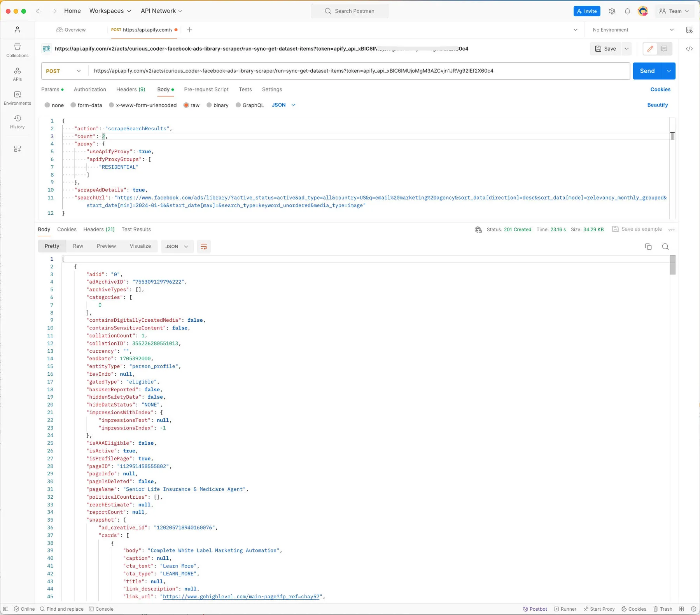Screen dimensions: 700x615
Task: Search the response with magnifier icon
Action: [x=665, y=247]
